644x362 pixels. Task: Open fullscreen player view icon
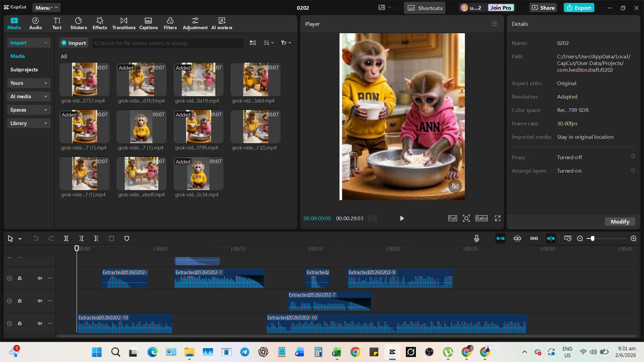(497, 218)
